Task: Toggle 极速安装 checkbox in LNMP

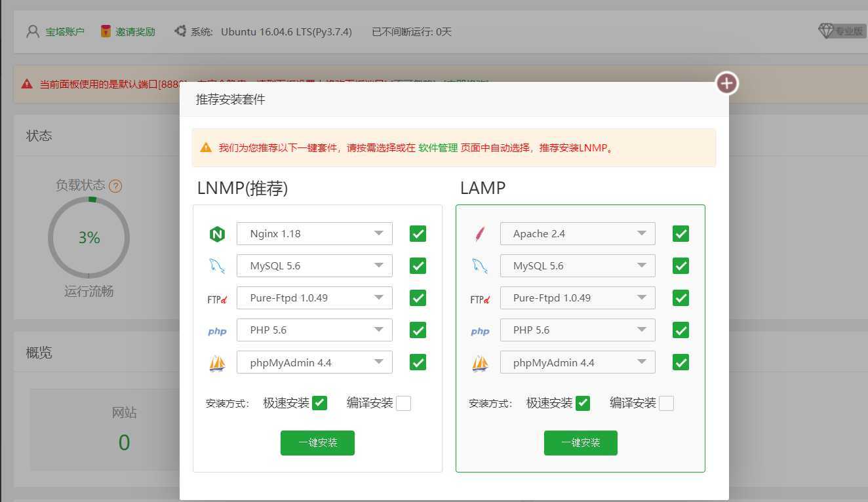Action: (x=319, y=403)
